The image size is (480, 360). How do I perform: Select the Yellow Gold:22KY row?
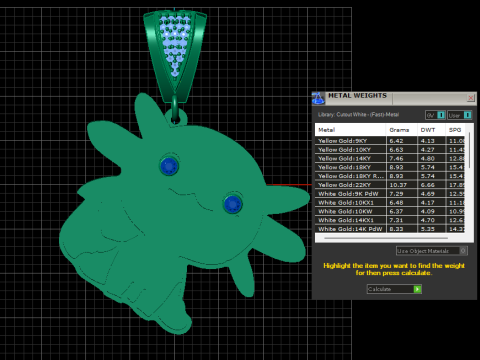coord(390,185)
